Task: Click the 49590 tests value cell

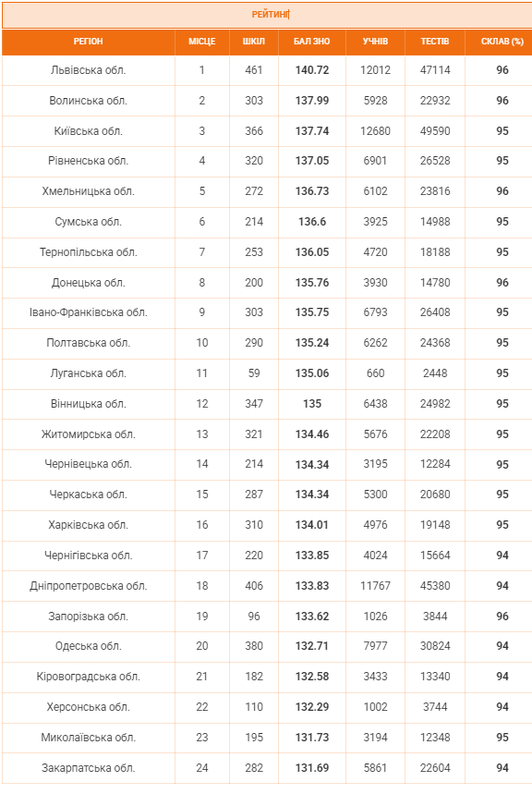Action: tap(435, 131)
